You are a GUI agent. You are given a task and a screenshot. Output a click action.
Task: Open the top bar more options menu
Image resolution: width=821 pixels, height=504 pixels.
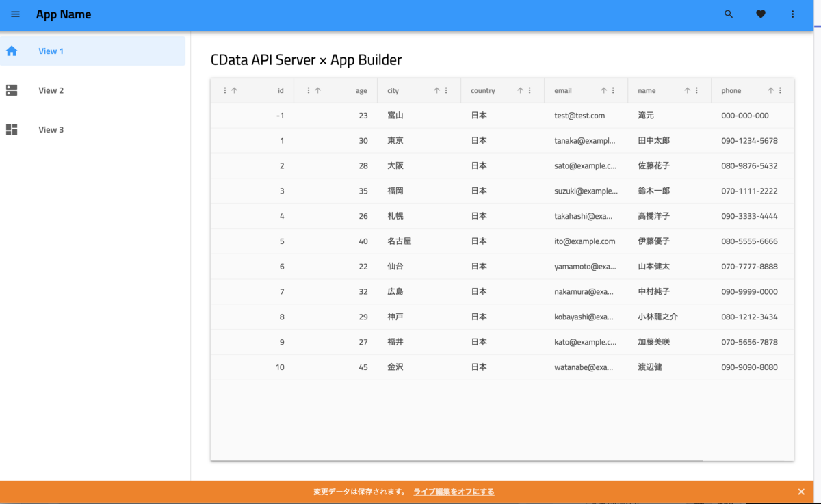point(793,14)
